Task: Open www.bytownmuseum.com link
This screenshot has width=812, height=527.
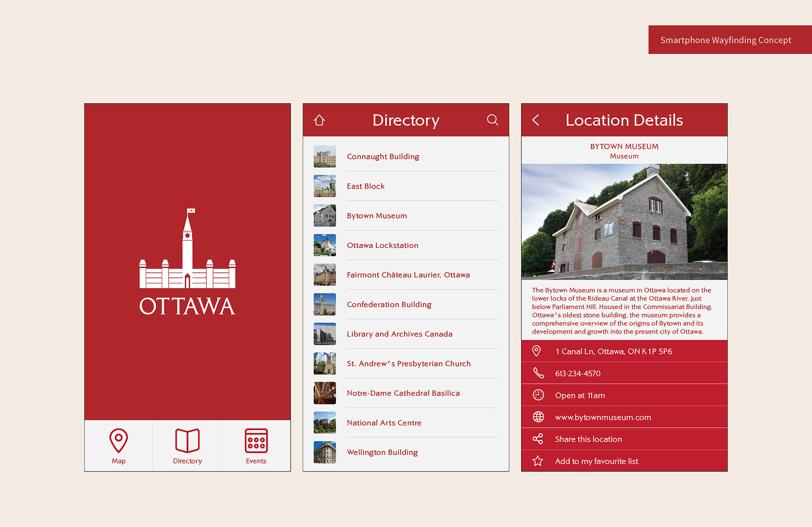Action: (603, 417)
